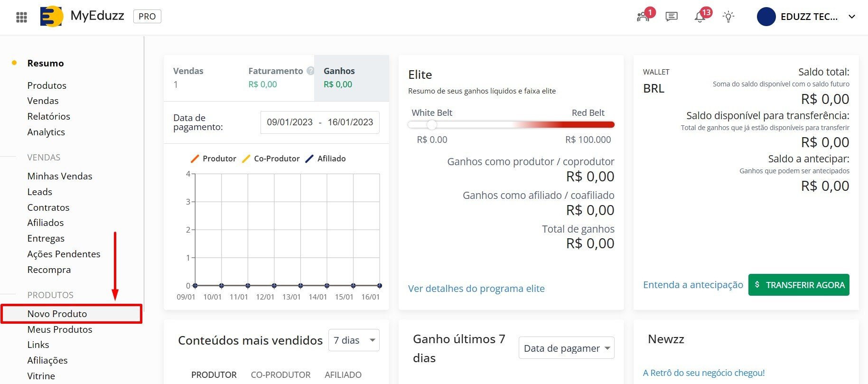This screenshot has width=868, height=384.
Task: Click the lightbulb ideas icon
Action: (x=728, y=17)
